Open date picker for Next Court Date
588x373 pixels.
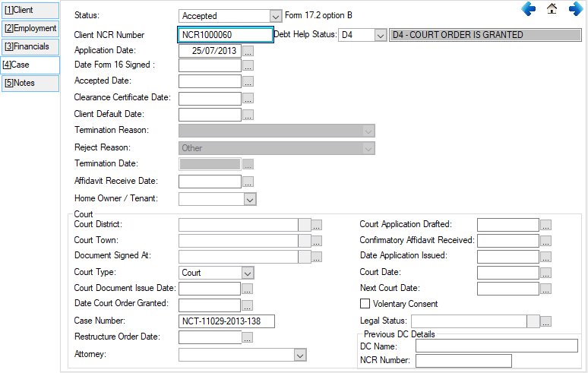[545, 289]
